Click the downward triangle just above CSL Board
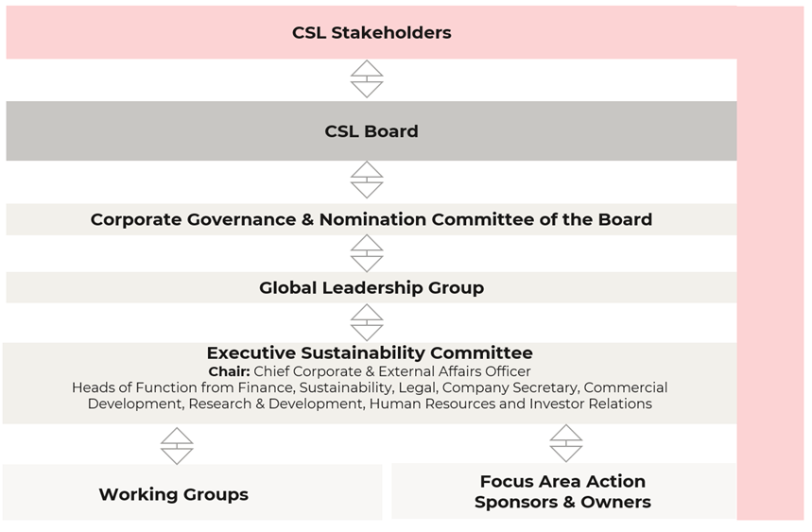The width and height of the screenshot is (812, 532). 367,89
